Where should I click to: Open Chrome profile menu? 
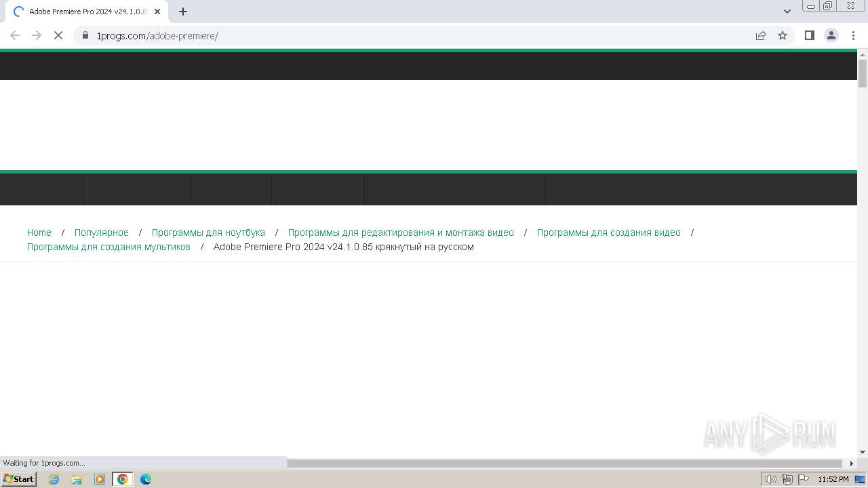pos(831,35)
